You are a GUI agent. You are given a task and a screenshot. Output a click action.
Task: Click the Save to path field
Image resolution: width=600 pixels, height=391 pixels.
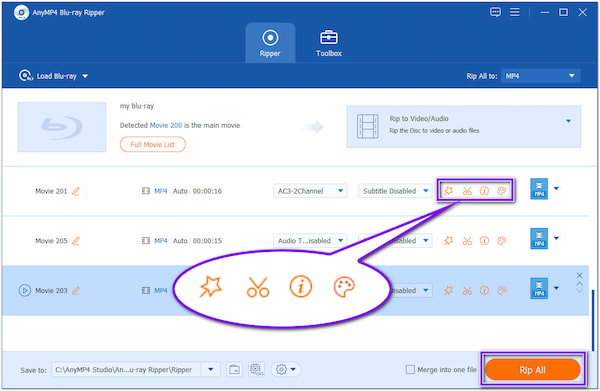coord(126,370)
